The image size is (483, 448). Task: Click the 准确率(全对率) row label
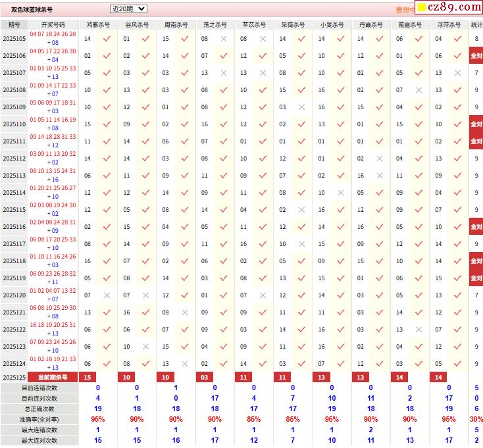(x=39, y=419)
